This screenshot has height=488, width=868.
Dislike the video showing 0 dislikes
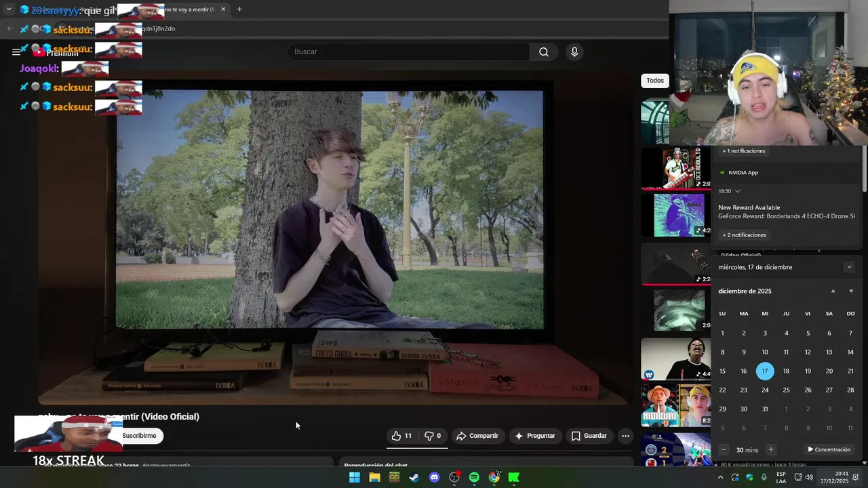click(433, 436)
